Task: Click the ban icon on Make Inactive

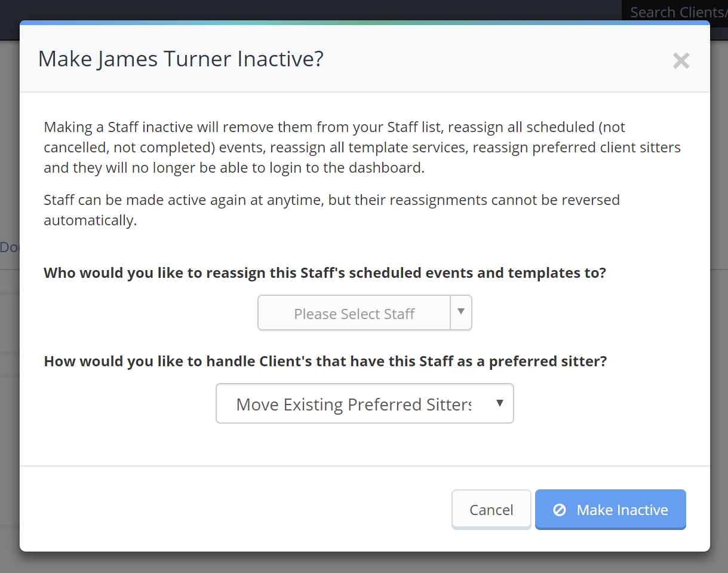Action: tap(560, 510)
